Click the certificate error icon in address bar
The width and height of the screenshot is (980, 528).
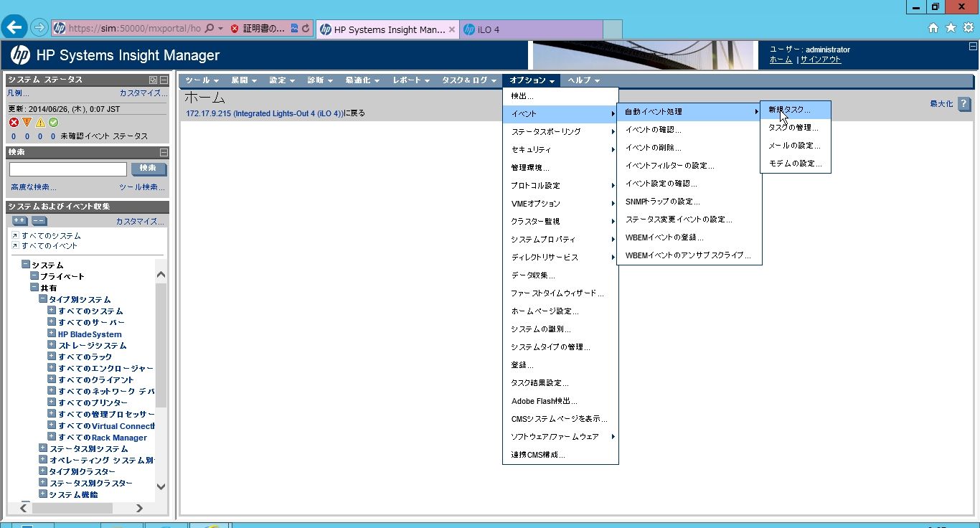(x=234, y=29)
